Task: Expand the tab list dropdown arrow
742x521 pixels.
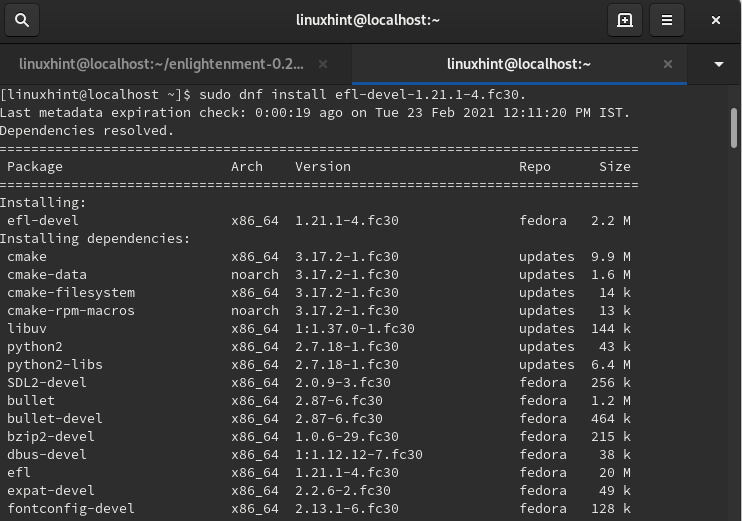Action: pos(719,64)
